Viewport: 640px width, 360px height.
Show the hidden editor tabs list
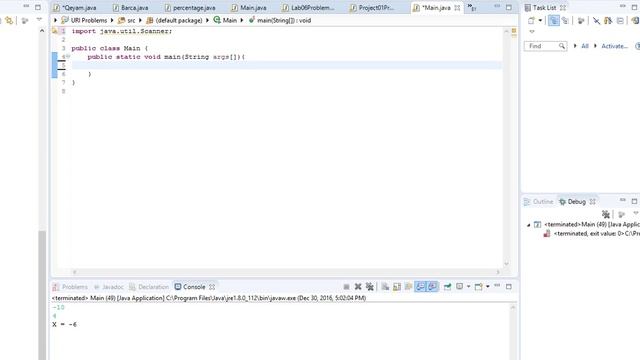472,8
